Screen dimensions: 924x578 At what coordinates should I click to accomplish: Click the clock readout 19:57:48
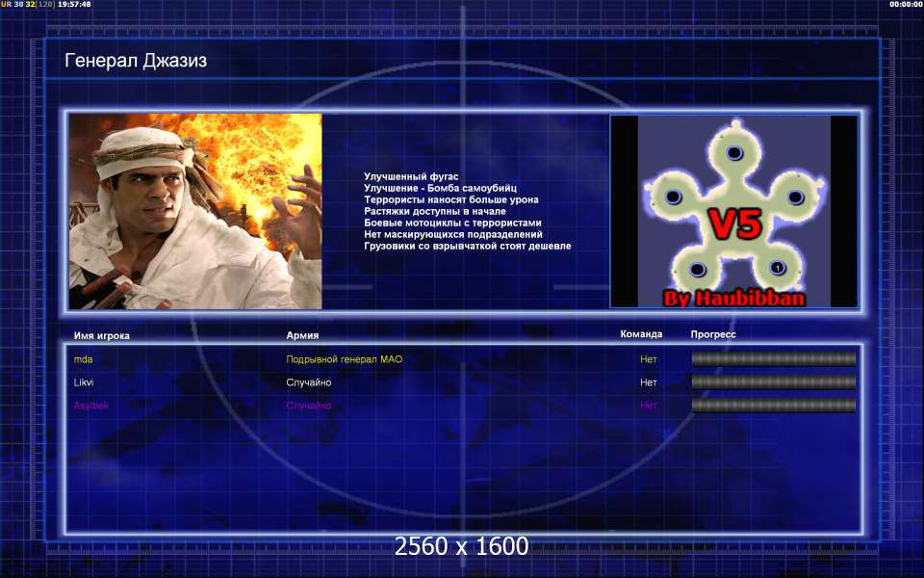74,4
